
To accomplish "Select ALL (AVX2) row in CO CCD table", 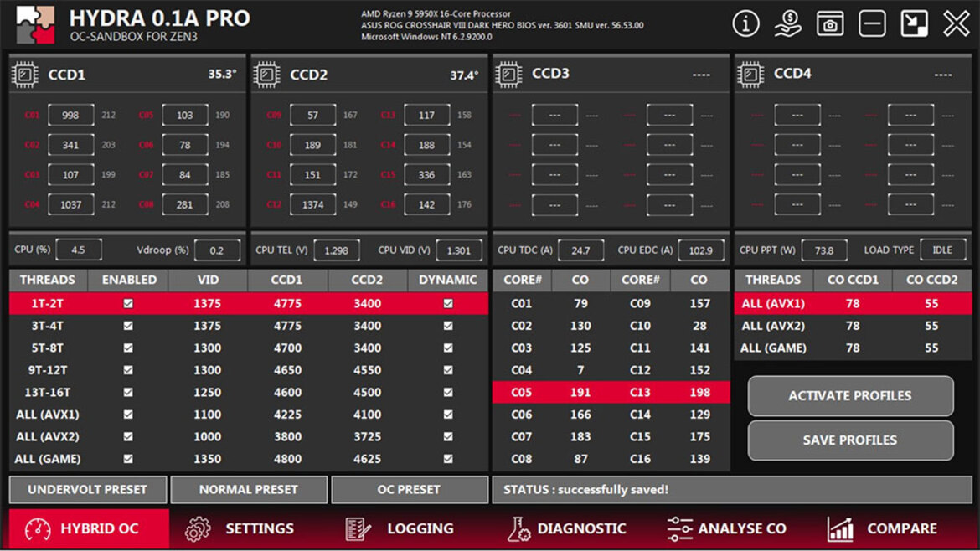I will coord(853,326).
